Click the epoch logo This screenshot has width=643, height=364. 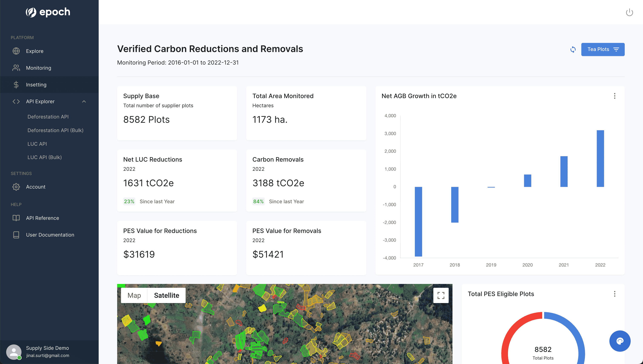click(x=48, y=12)
